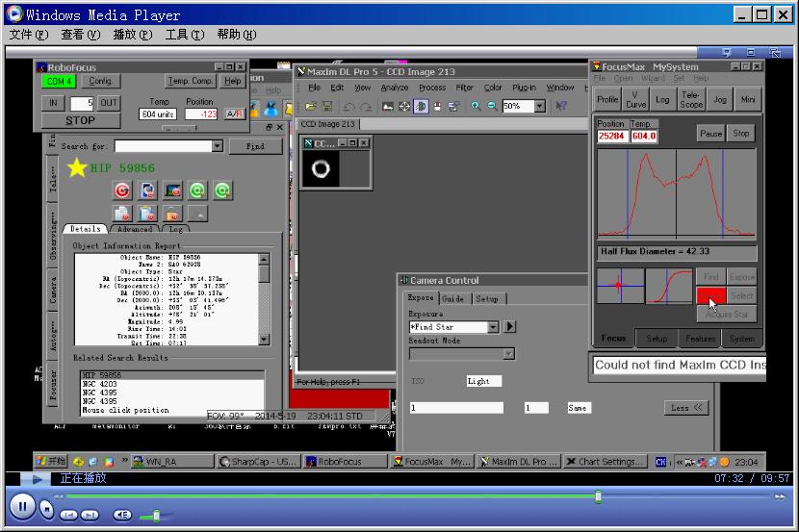
Task: Click the media player volume slider
Action: coord(156,517)
